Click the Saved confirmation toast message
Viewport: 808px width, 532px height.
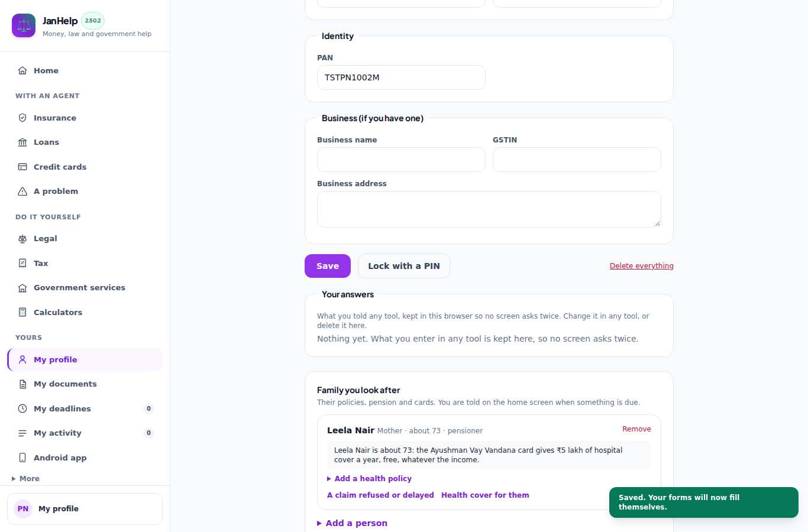[704, 502]
